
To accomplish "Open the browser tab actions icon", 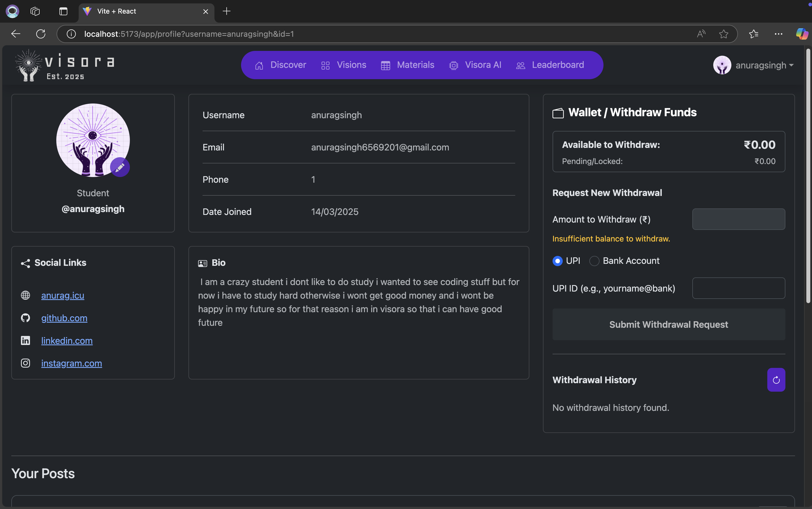I will tap(63, 11).
